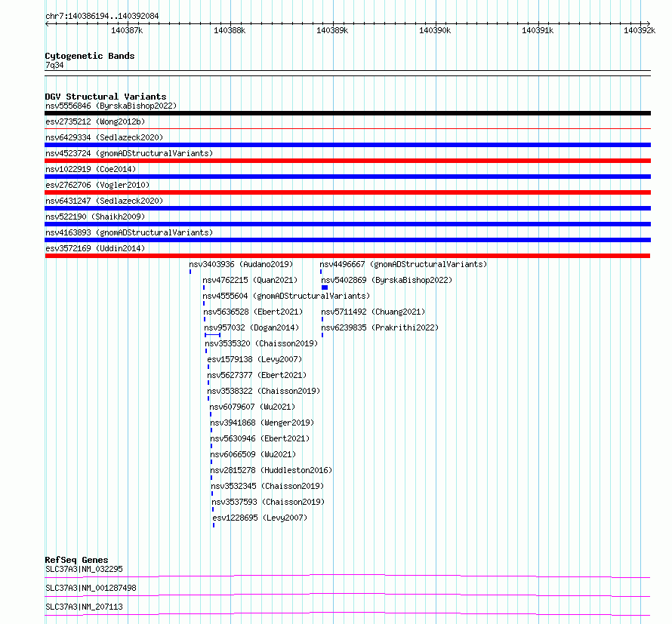This screenshot has width=672, height=624.
Task: Select the 140391k position on ruler
Action: 538,30
